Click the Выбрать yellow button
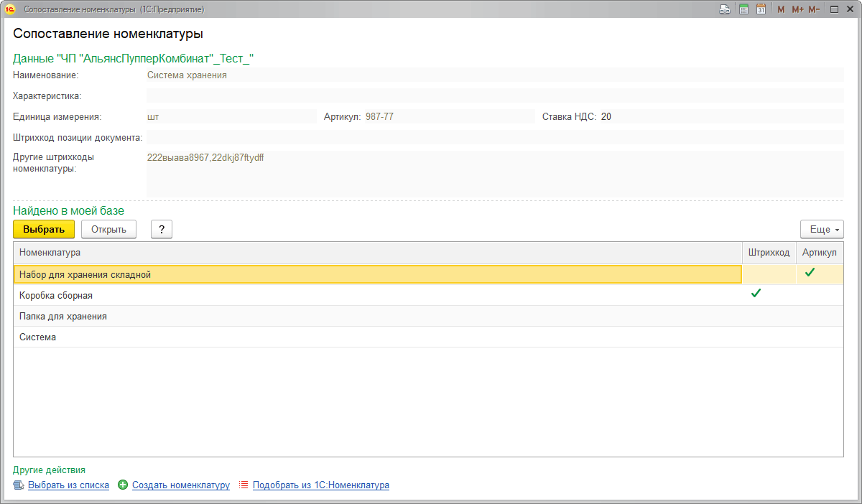Image resolution: width=862 pixels, height=504 pixels. coord(44,229)
